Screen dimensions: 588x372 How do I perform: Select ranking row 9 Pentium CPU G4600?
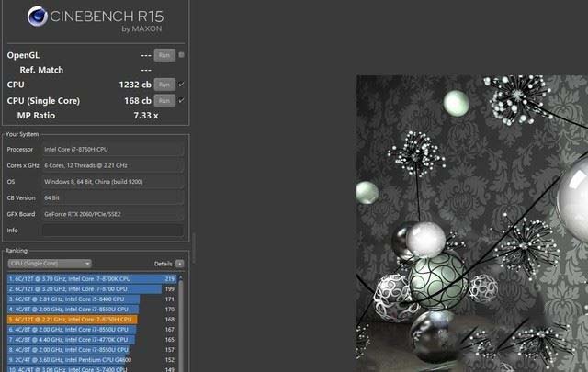92,360
